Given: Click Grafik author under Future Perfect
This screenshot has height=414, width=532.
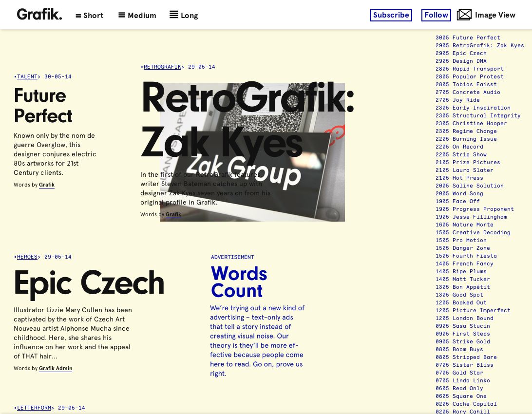Looking at the screenshot, I should click(46, 185).
